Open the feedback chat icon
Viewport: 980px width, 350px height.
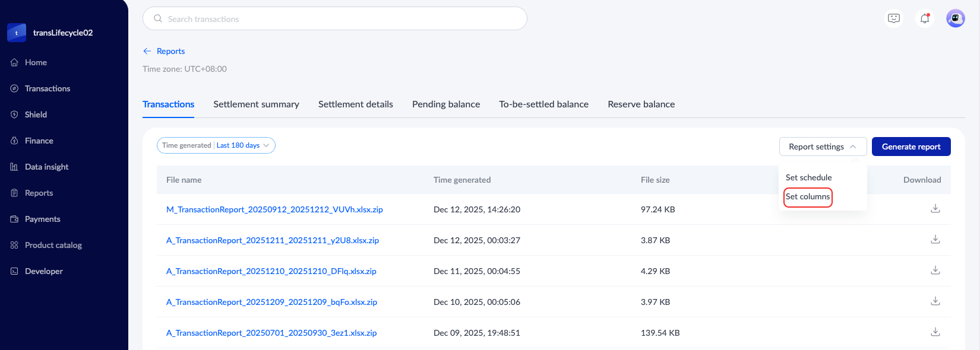point(894,18)
